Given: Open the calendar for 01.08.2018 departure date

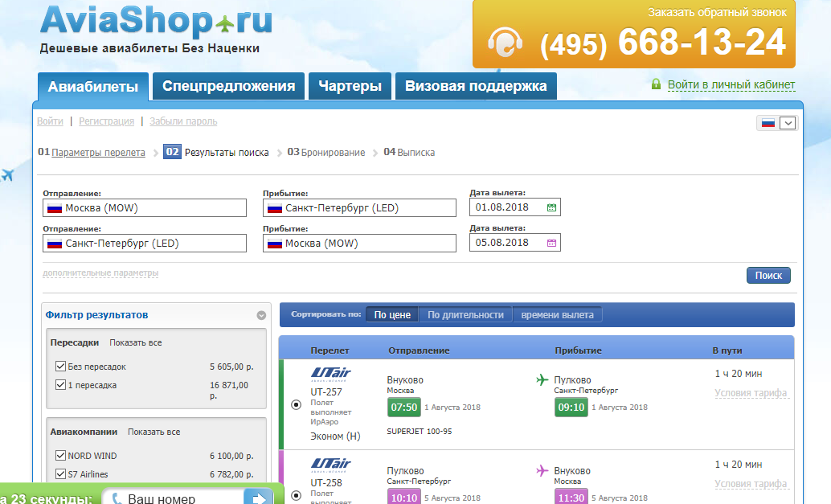Looking at the screenshot, I should (x=551, y=207).
